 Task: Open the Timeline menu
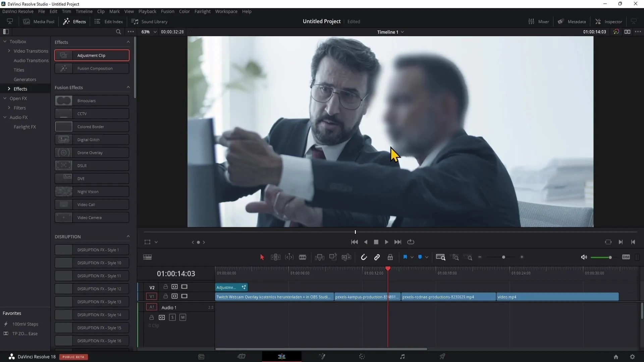(84, 11)
